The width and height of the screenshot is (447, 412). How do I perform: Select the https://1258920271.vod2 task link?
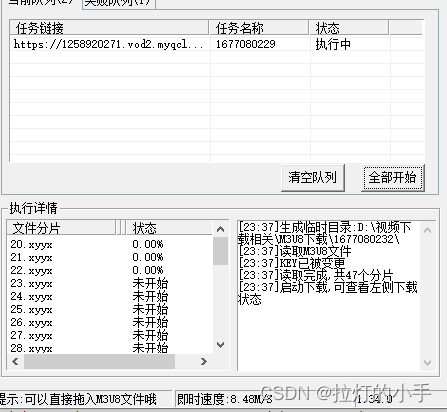click(x=109, y=44)
